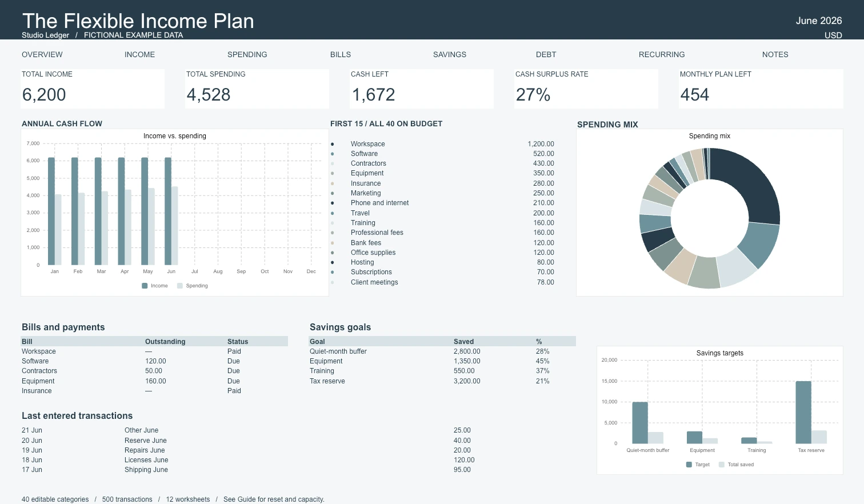Click Client meetings in the budget list
This screenshot has width=864, height=504.
(374, 282)
